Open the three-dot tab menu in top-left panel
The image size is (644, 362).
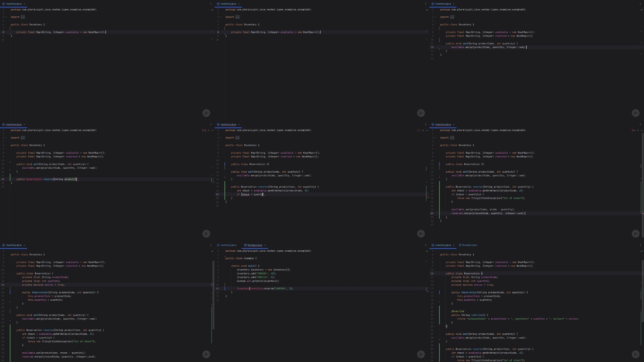click(x=211, y=4)
